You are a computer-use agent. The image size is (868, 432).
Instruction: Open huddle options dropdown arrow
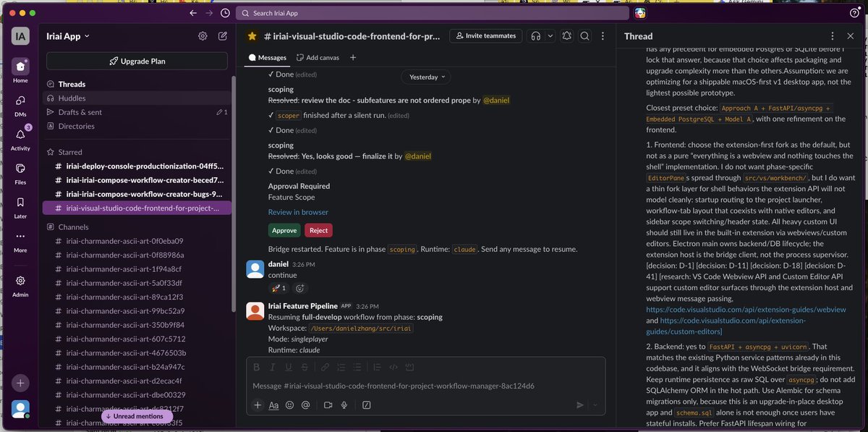pos(550,35)
